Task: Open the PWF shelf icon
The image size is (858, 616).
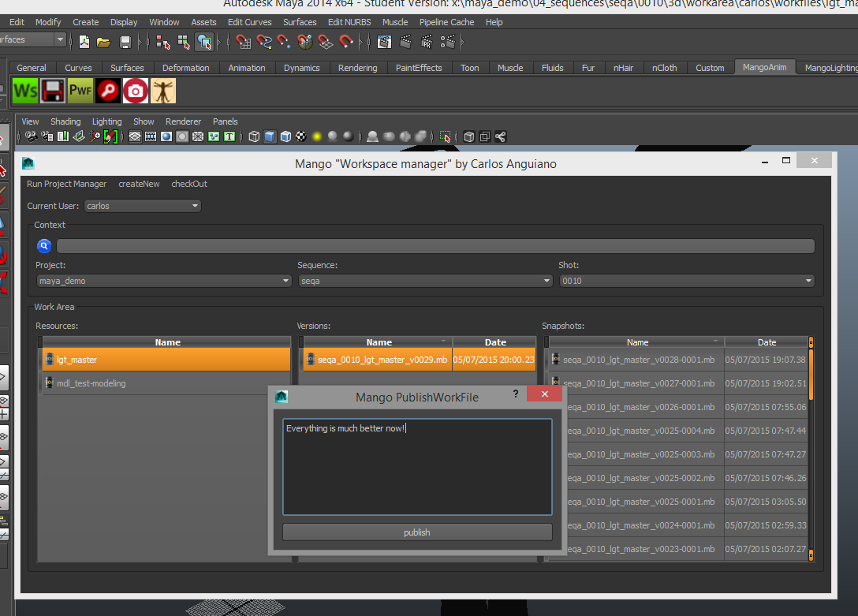Action: pos(80,91)
